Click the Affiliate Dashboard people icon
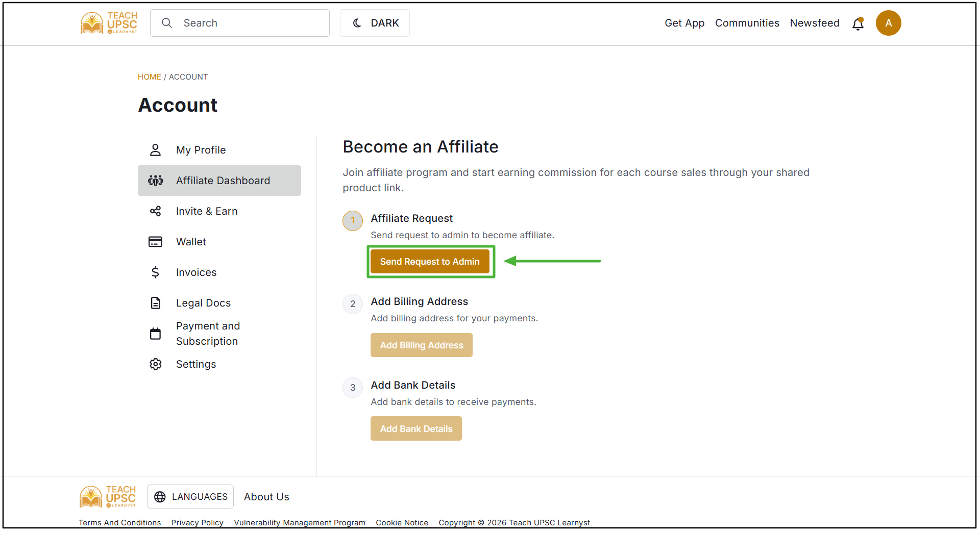The height and width of the screenshot is (534, 980). [156, 181]
